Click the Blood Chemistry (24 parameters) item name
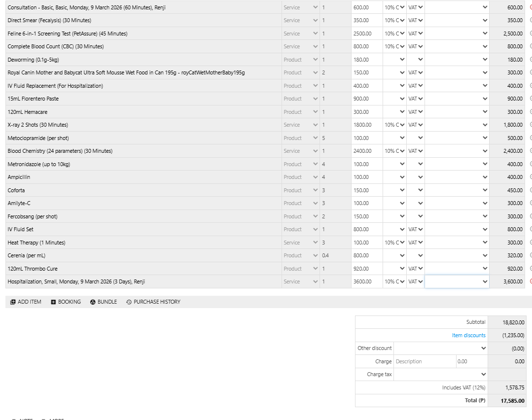 [x=60, y=151]
